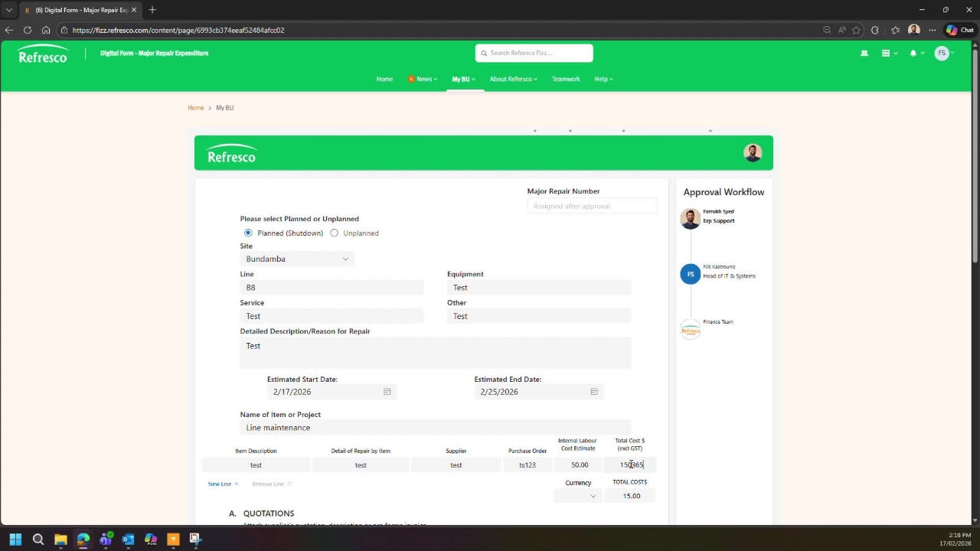This screenshot has width=980, height=551.
Task: Close the Digital Form browser tab
Action: 134,10
